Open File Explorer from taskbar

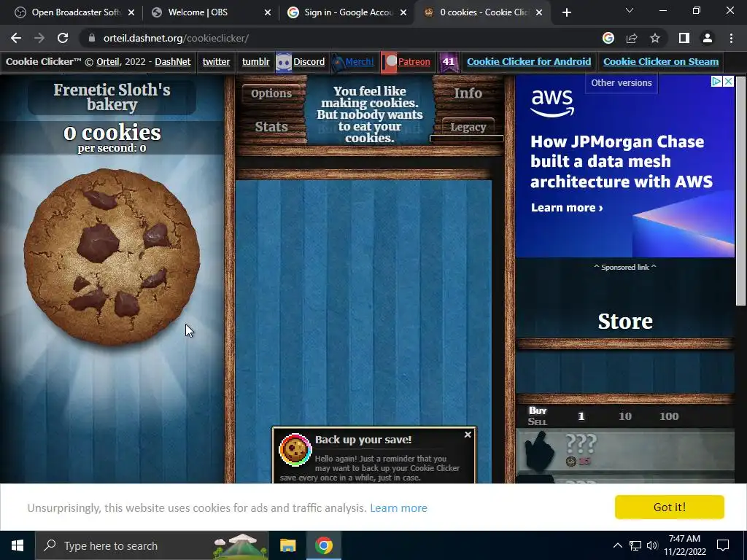click(287, 545)
